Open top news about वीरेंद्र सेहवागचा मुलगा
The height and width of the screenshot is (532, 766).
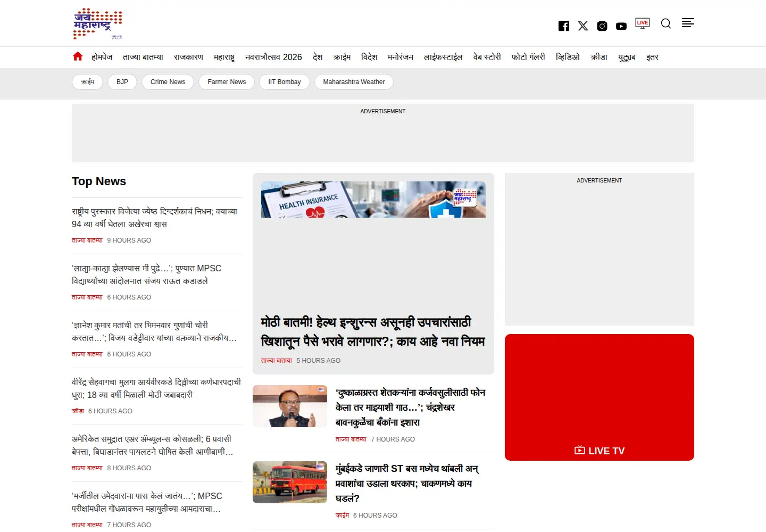156,388
